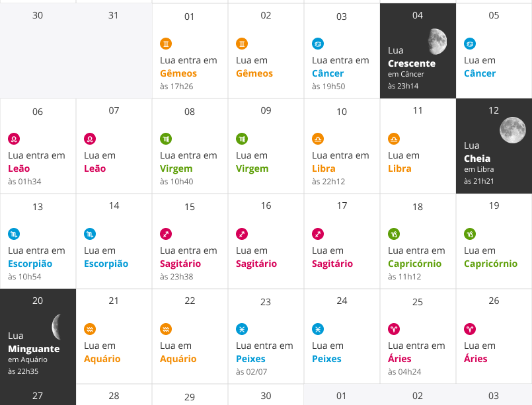Open the Câncer link on day 05
Viewport: 532px width, 405px height.
tap(480, 73)
